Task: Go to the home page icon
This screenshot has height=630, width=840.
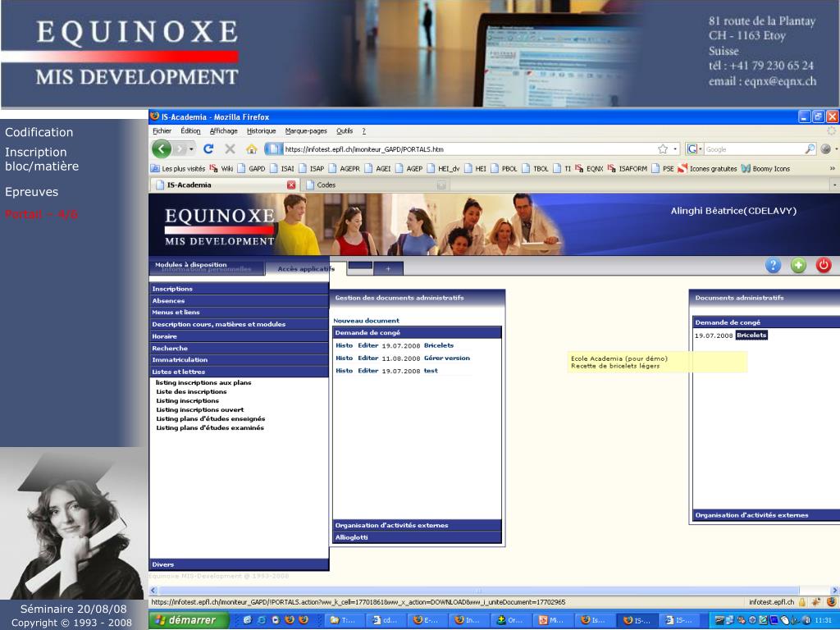Action: tap(251, 149)
